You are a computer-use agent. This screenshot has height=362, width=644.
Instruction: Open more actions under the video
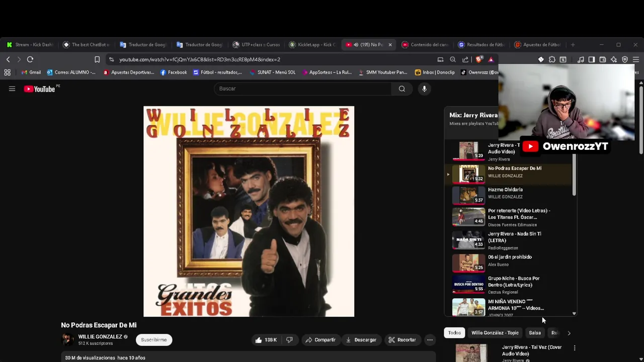click(x=430, y=340)
